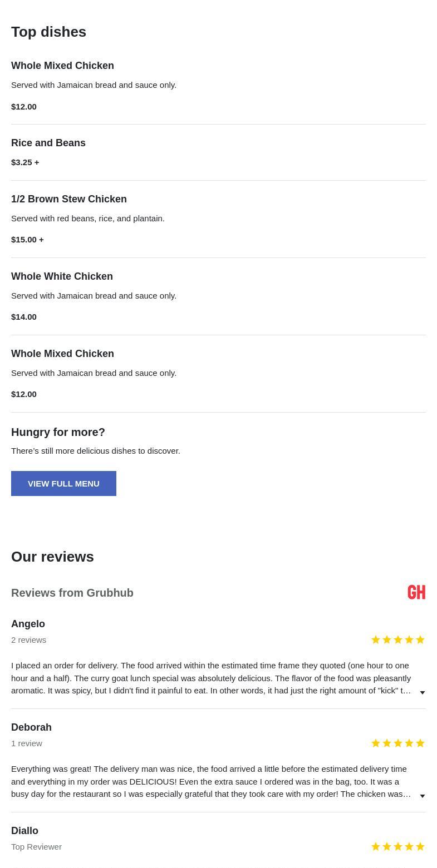Click the $14.00 price
Viewport: 437px width, 868px height.
tap(24, 317)
